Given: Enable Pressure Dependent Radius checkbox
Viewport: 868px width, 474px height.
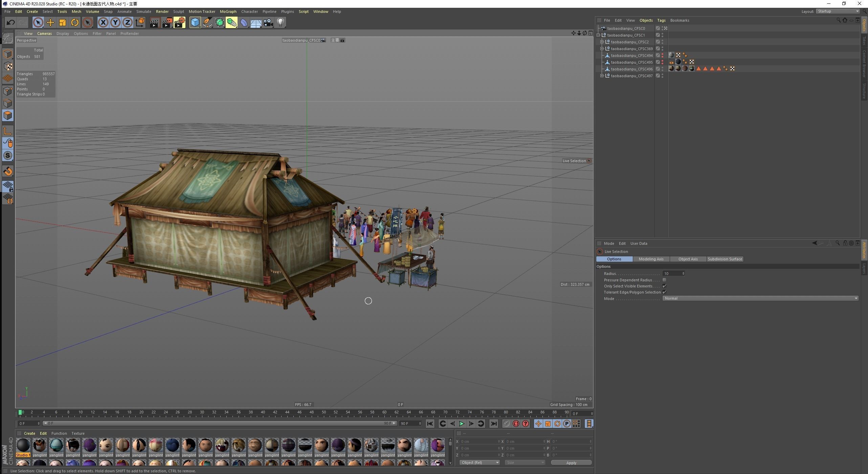Looking at the screenshot, I should click(x=664, y=280).
